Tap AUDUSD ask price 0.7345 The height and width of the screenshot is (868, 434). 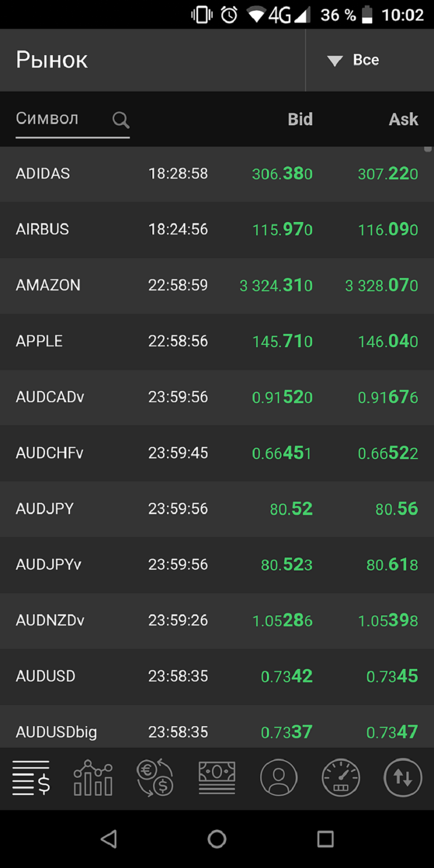[392, 676]
